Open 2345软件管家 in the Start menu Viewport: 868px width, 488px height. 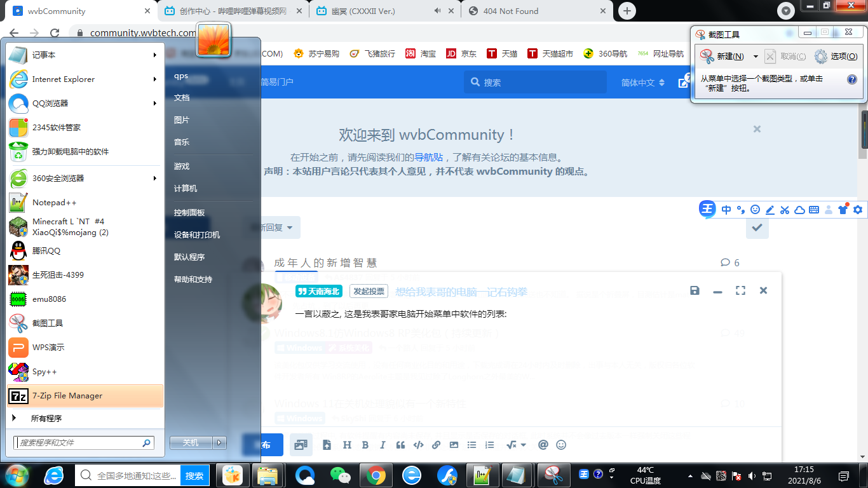coord(85,128)
